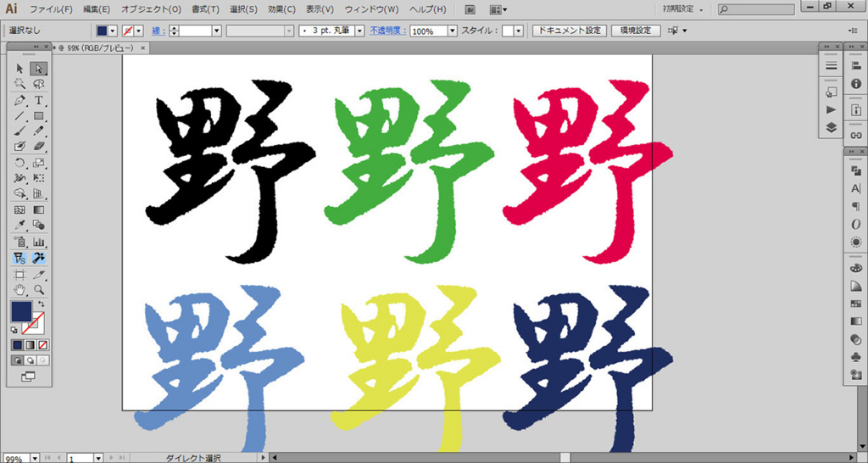Image resolution: width=868 pixels, height=463 pixels.
Task: Select the Gradient tool
Action: [39, 210]
